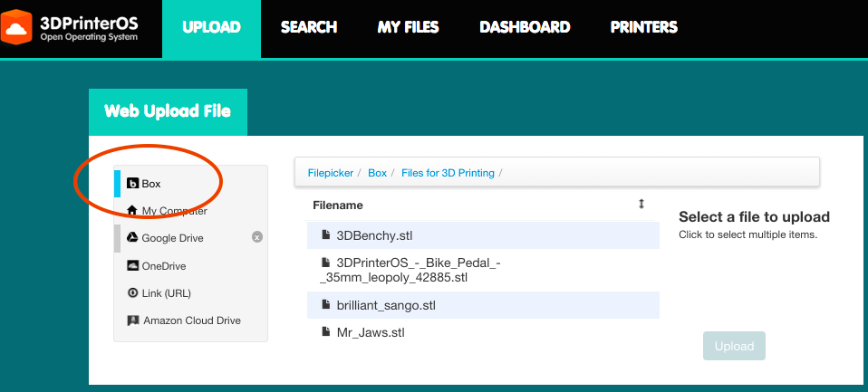Switch to the DASHBOARD tab
Image resolution: width=868 pixels, height=392 pixels.
[525, 28]
